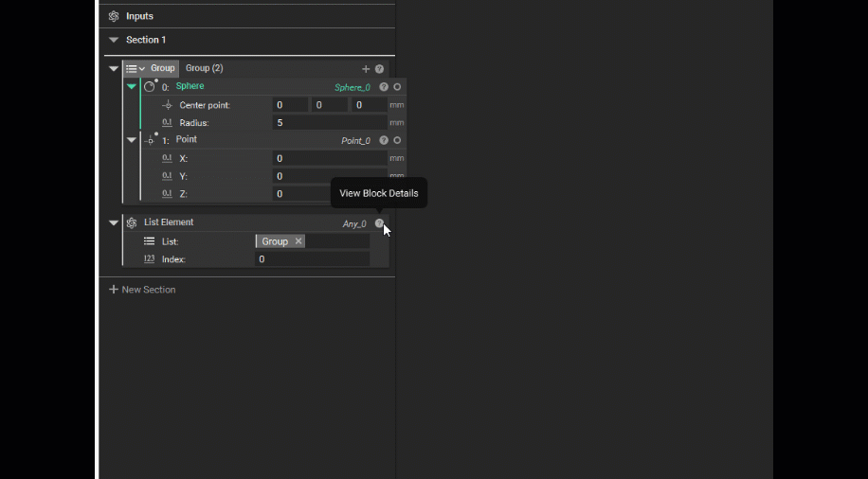Screen dimensions: 868x479
Task: Click the Index integer icon
Action: 149,258
